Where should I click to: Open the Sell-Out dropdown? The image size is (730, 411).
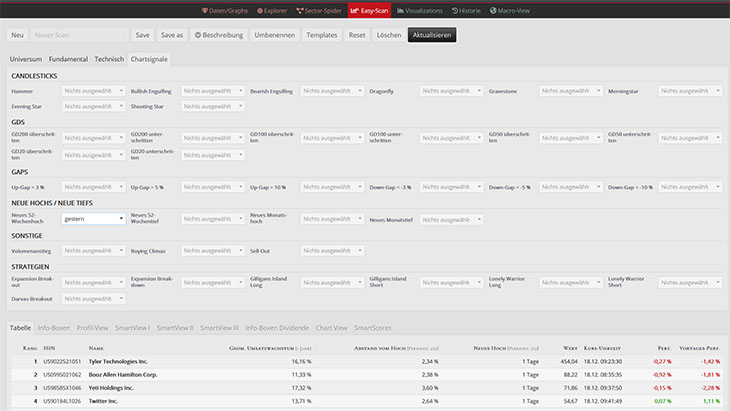[332, 250]
